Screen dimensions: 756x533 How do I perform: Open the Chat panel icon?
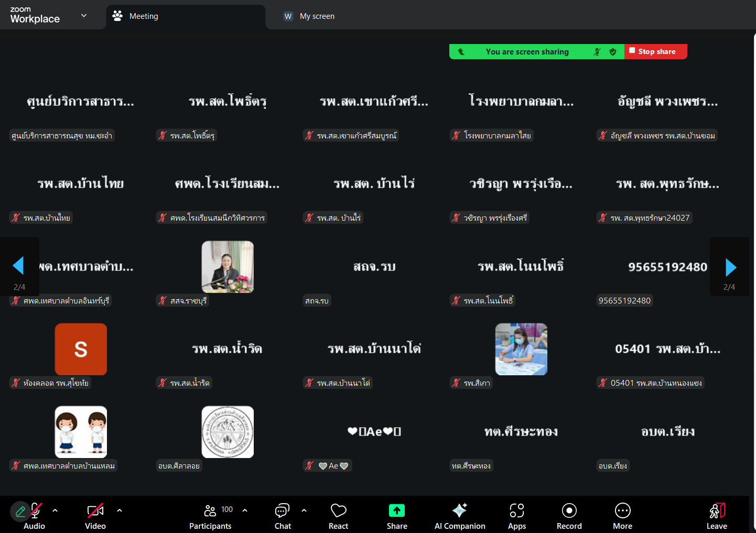pos(282,510)
